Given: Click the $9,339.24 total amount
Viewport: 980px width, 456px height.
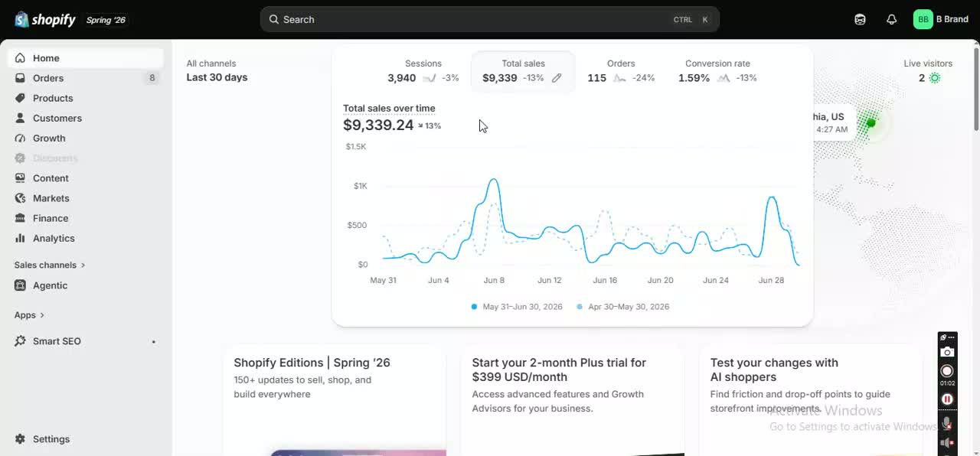Looking at the screenshot, I should pyautogui.click(x=378, y=125).
